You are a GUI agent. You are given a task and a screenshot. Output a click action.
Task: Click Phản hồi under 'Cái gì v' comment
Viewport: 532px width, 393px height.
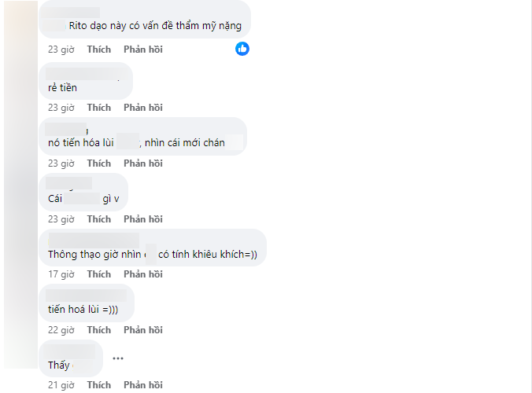(x=143, y=219)
